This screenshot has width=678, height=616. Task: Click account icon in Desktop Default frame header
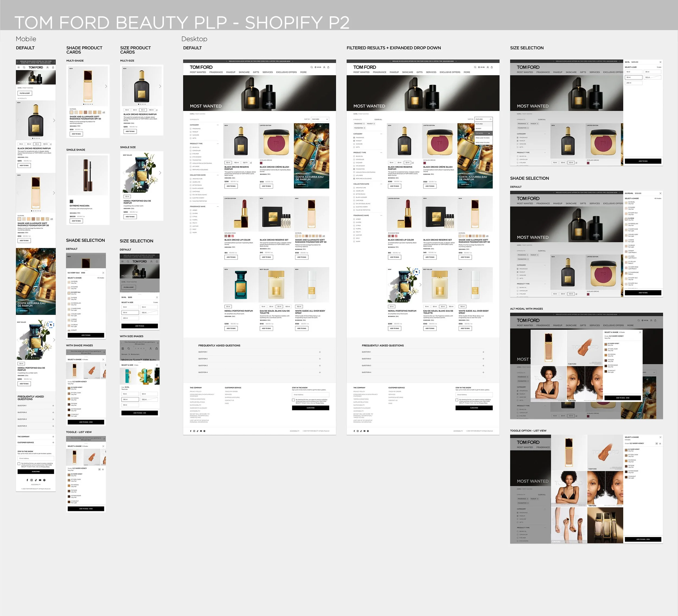pyautogui.click(x=324, y=67)
